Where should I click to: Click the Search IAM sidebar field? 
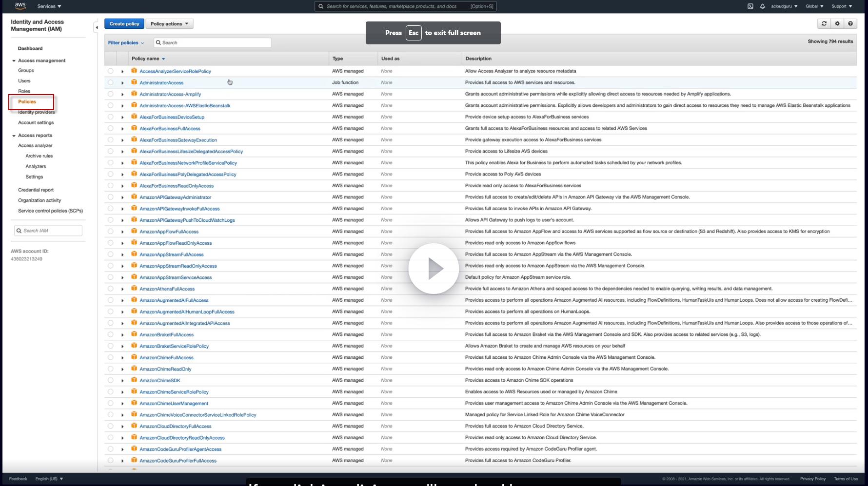click(48, 231)
